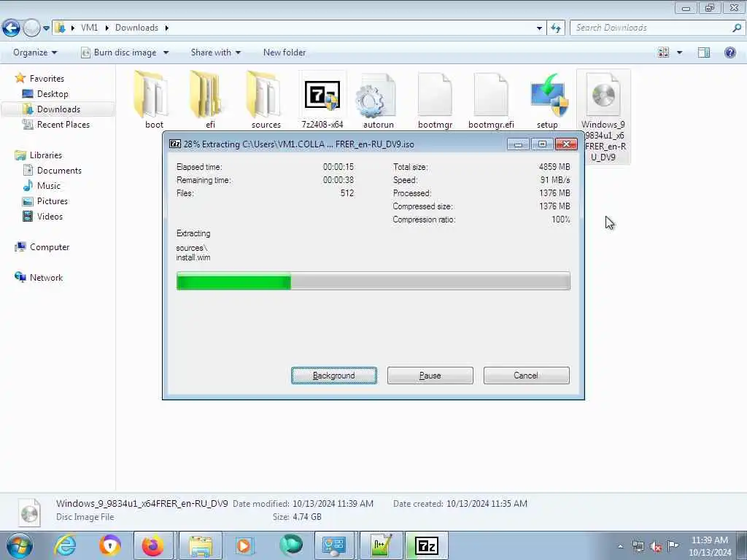Open the Share with dropdown
This screenshot has height=560, width=747.
pos(215,52)
